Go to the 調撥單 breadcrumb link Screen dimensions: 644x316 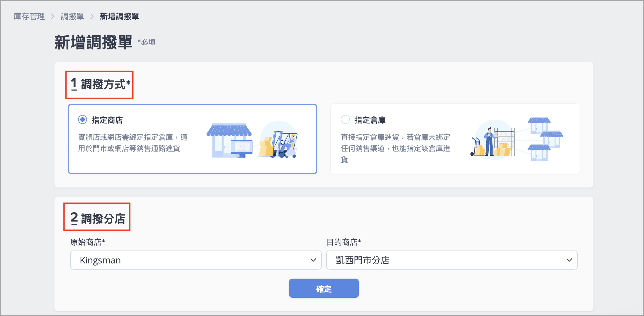(x=72, y=16)
